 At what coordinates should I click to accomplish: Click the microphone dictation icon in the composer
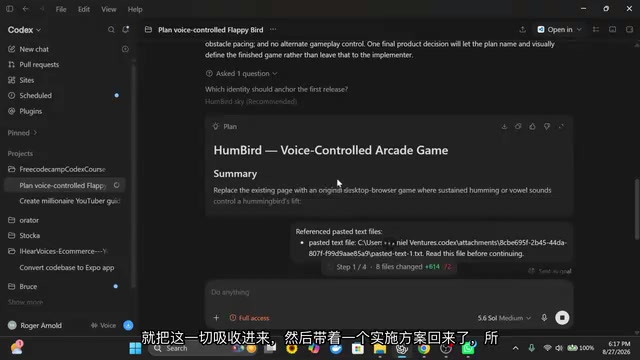[x=544, y=318]
